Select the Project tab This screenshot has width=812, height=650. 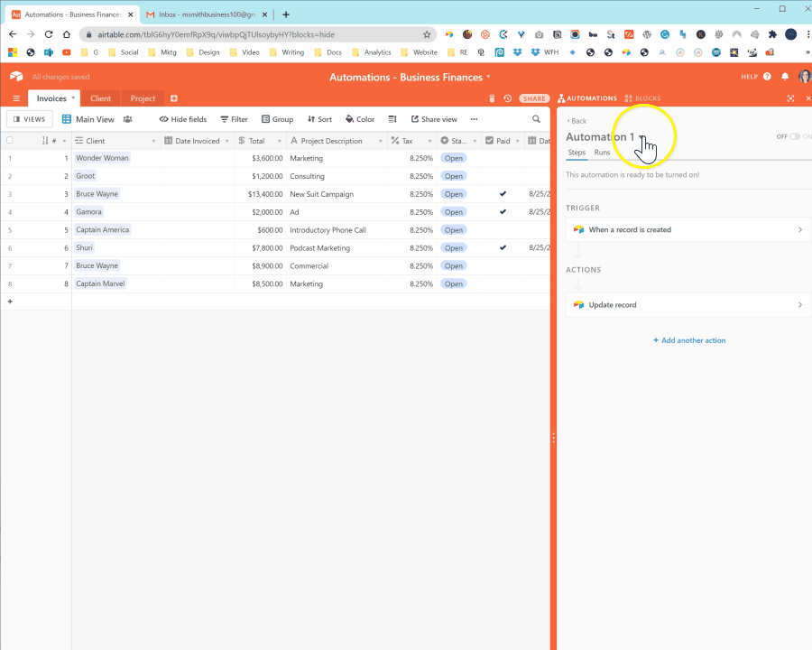coord(143,98)
